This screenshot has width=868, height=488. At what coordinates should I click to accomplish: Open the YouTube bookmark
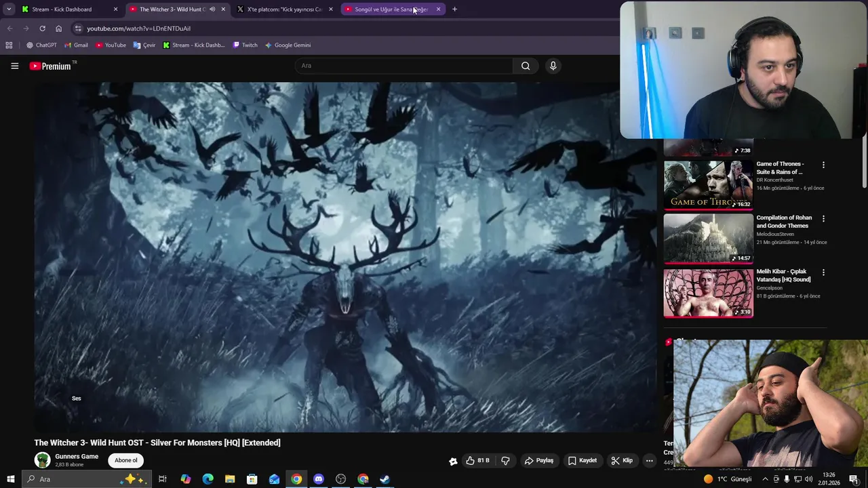[x=111, y=45]
